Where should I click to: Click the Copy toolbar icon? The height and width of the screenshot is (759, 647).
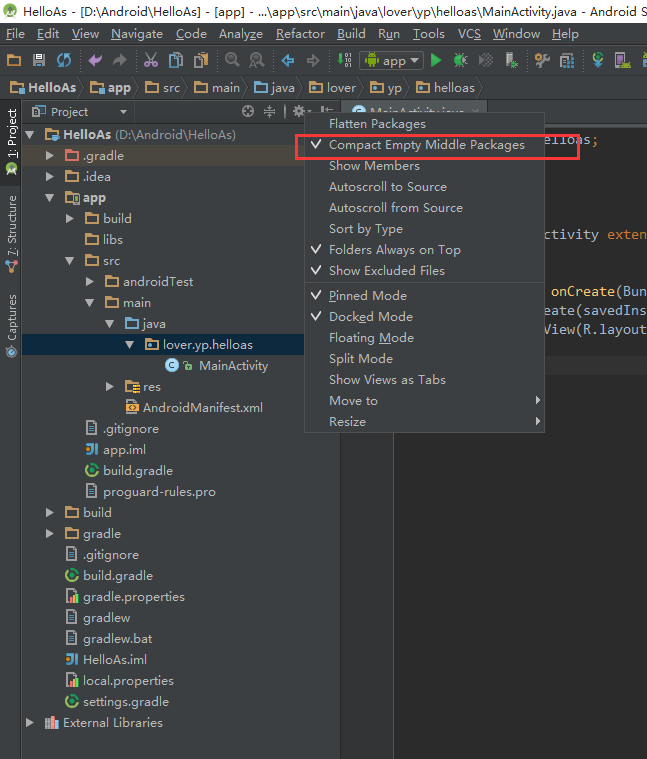[x=176, y=61]
